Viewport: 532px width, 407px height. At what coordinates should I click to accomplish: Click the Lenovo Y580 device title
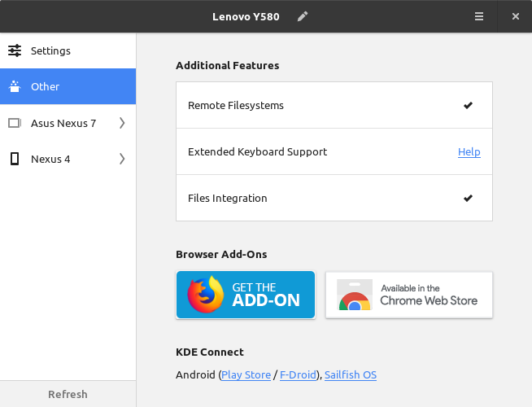(246, 16)
